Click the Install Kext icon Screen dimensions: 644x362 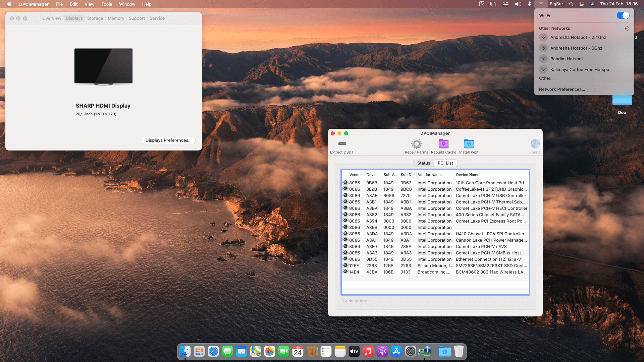coord(469,144)
